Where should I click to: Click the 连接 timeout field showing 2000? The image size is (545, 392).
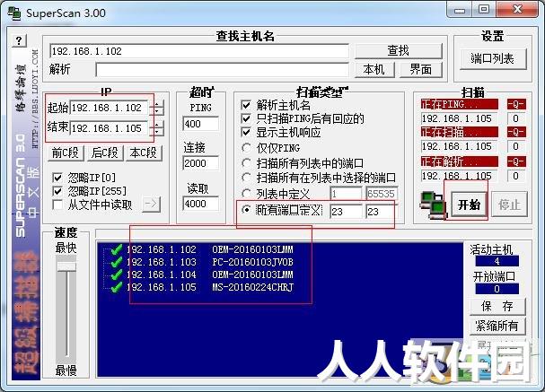[200, 163]
